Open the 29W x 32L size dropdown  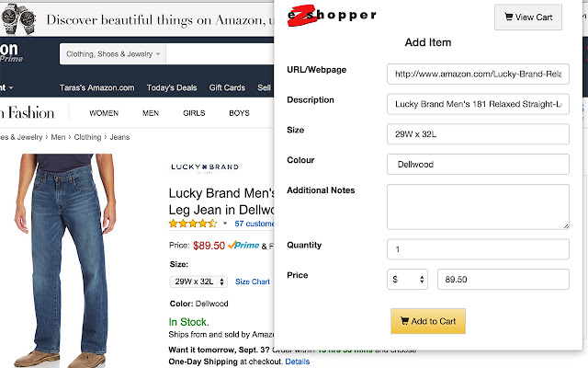198,282
